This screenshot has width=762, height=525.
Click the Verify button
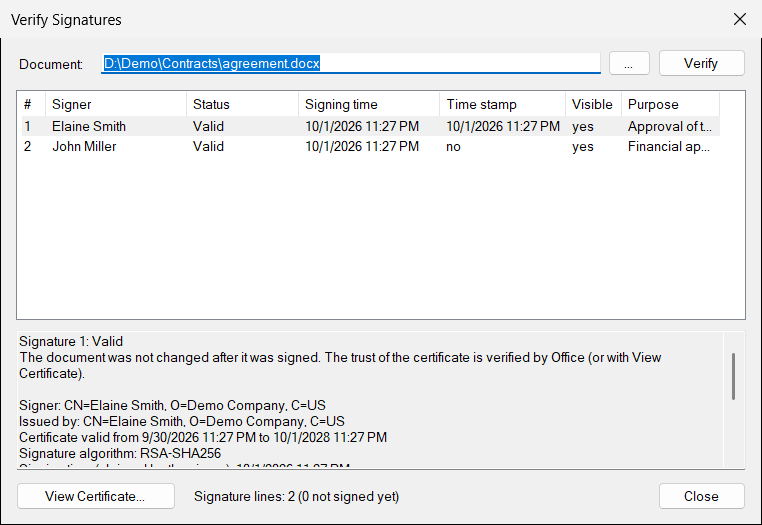click(x=701, y=63)
